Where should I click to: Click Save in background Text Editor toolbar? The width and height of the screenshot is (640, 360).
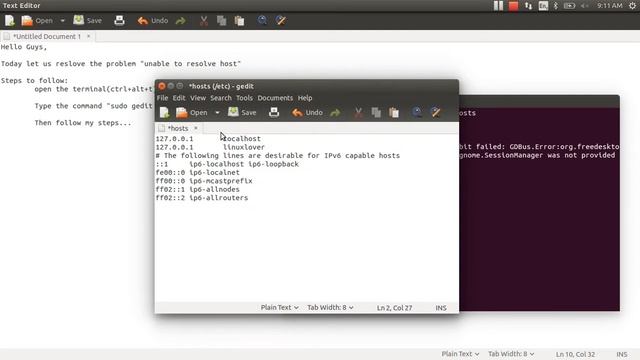pos(87,20)
